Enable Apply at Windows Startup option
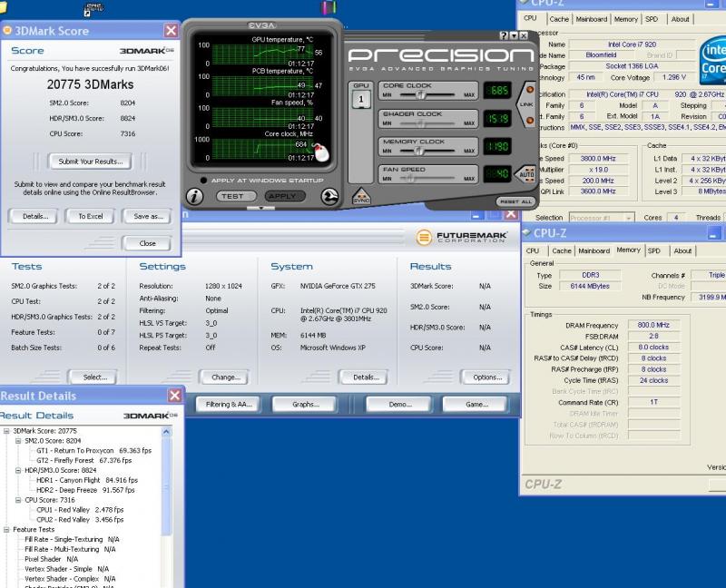The width and height of the screenshot is (726, 588). pos(203,180)
